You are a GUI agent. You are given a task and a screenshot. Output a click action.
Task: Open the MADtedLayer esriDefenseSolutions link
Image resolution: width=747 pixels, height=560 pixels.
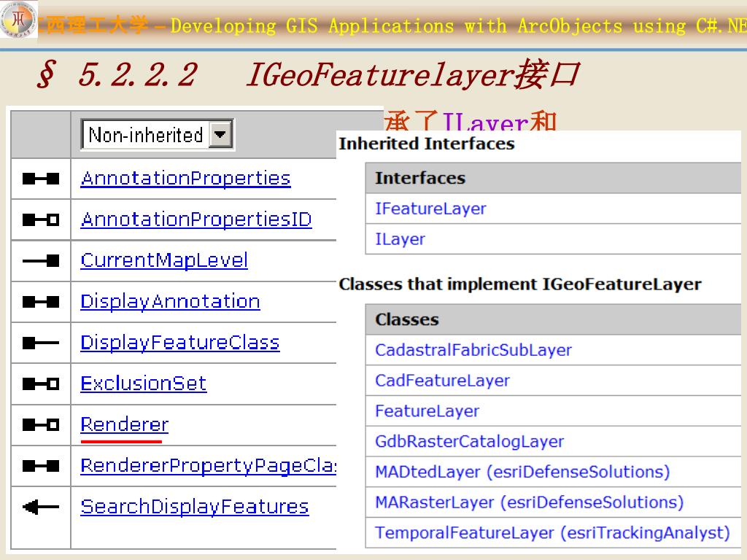[x=522, y=472]
